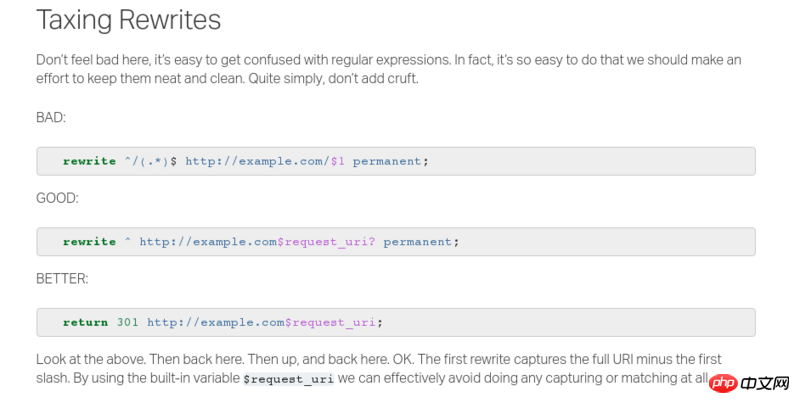The width and height of the screenshot is (800, 403).
Task: Click the 301 status code
Action: pyautogui.click(x=128, y=322)
